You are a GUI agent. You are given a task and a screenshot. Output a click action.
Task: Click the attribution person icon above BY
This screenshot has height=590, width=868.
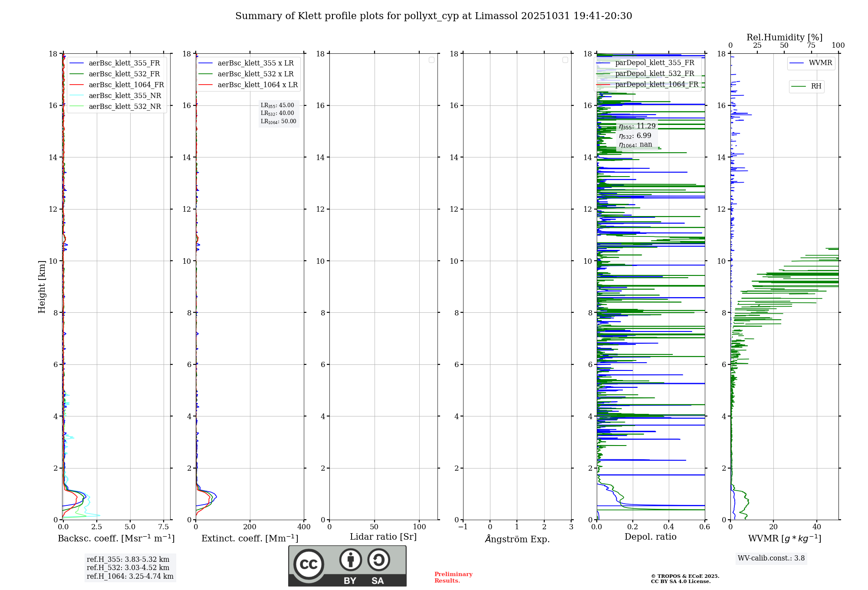click(351, 560)
